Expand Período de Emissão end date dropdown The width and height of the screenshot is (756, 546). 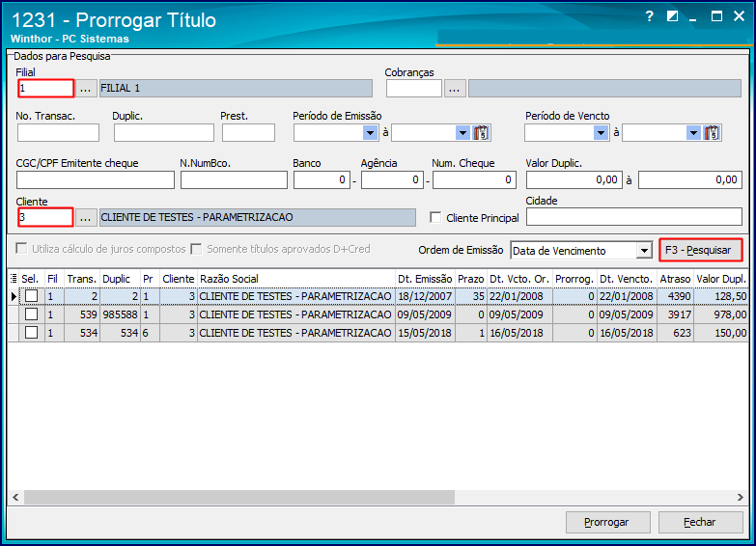(x=462, y=132)
